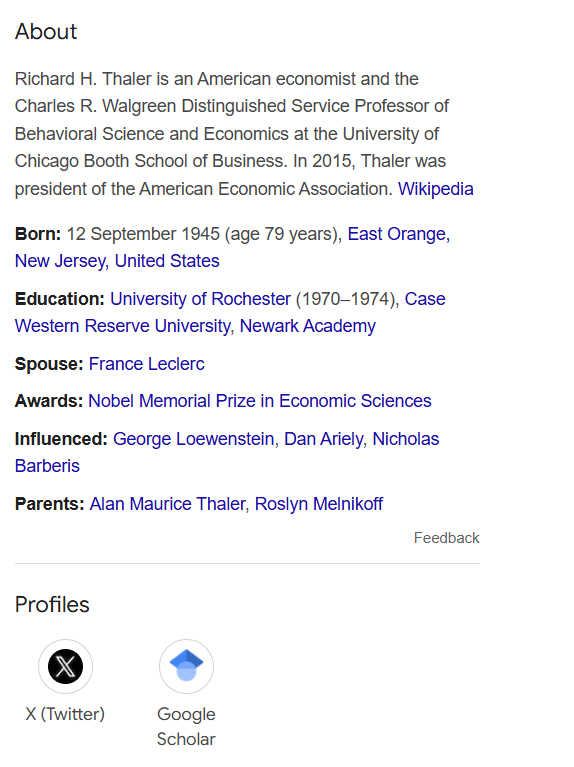Click the About heading
Screen dimensions: 574x767
click(x=46, y=32)
